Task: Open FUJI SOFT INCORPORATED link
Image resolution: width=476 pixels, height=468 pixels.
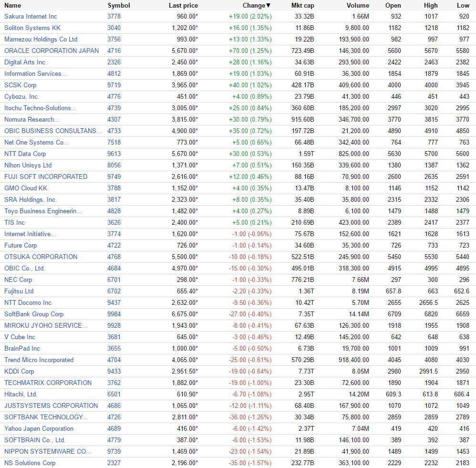Action: 46,177
